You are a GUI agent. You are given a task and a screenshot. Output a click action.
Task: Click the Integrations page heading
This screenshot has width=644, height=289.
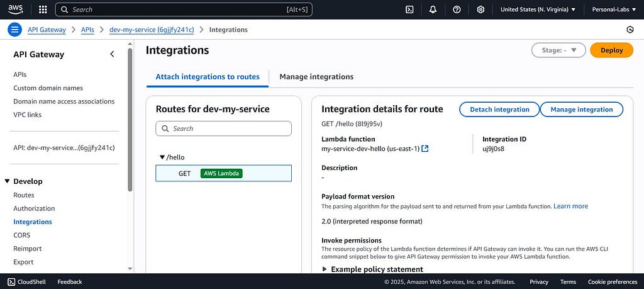177,50
